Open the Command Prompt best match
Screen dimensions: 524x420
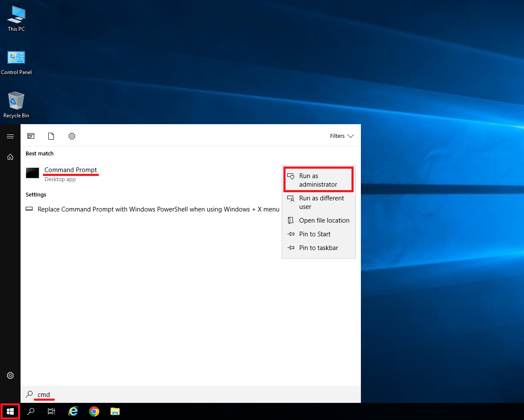point(150,173)
